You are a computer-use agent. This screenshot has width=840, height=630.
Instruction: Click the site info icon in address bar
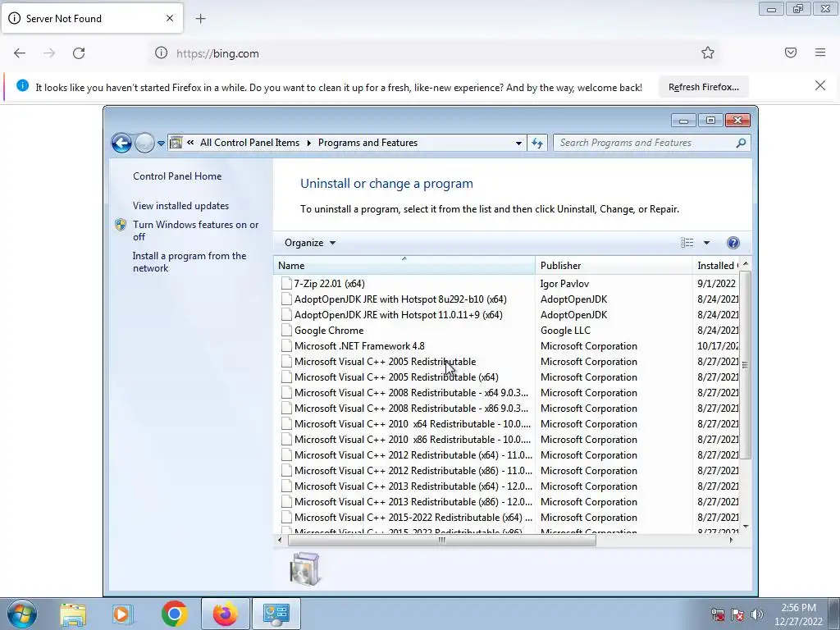coord(161,53)
